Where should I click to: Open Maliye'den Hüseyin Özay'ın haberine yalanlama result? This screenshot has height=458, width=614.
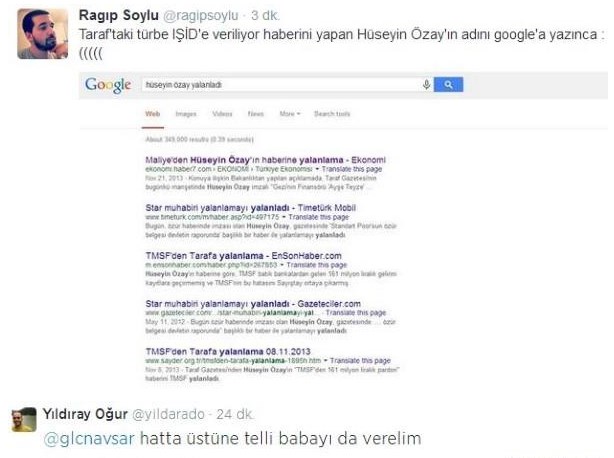coord(265,160)
